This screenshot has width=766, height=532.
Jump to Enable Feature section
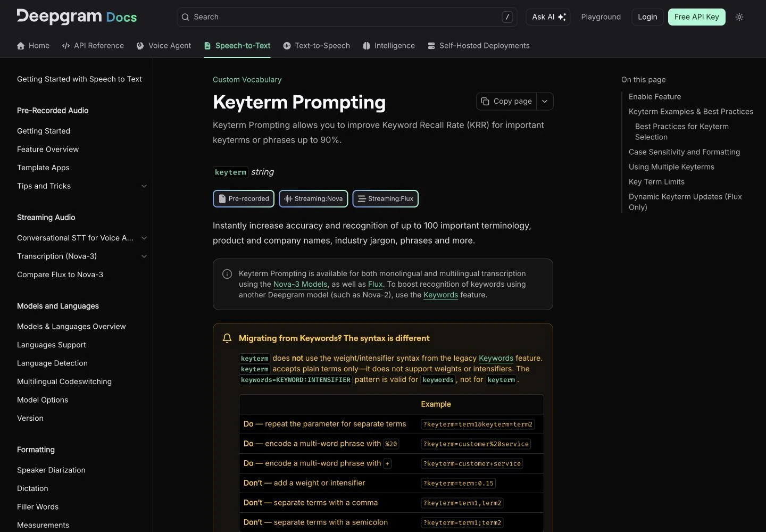coord(655,97)
